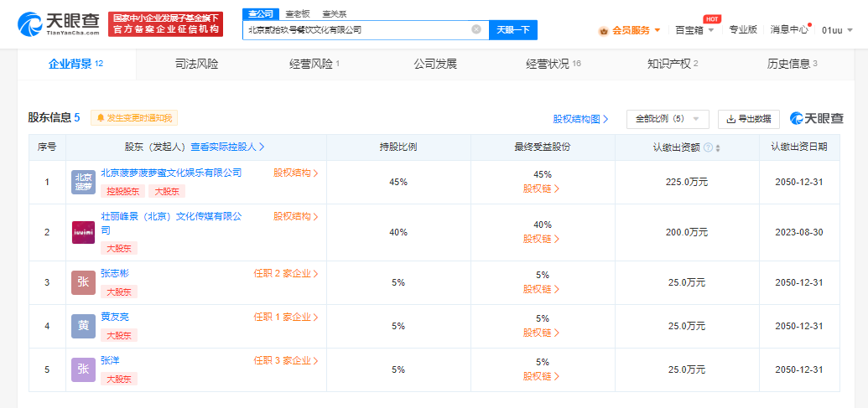Click 张志彬's avatar icon
This screenshot has height=408, width=868.
tap(83, 282)
